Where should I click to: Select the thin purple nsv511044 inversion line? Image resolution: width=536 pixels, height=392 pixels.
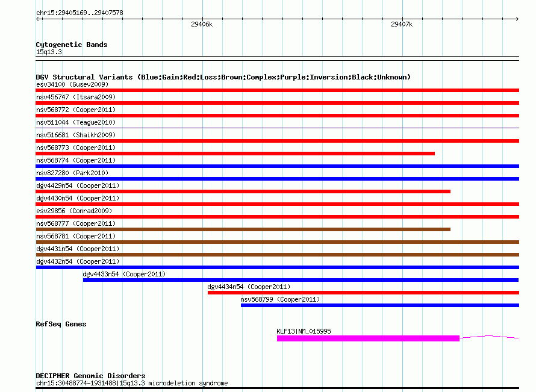tap(277, 128)
